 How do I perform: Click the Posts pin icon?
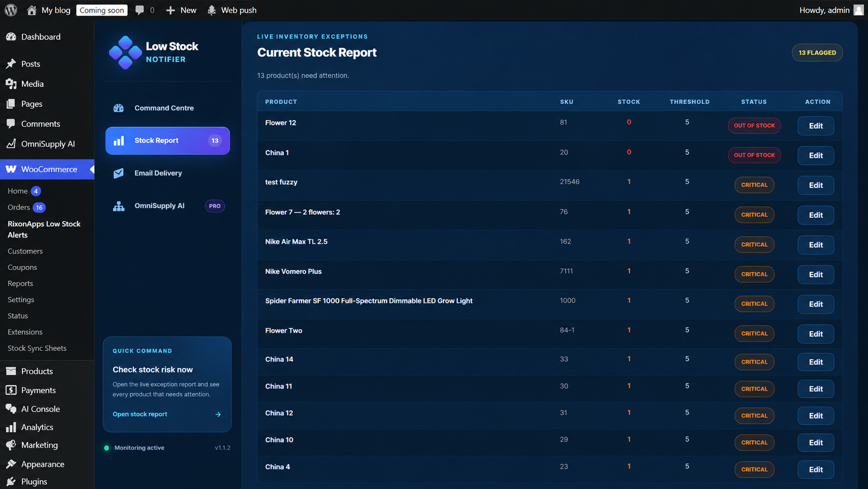pyautogui.click(x=11, y=64)
